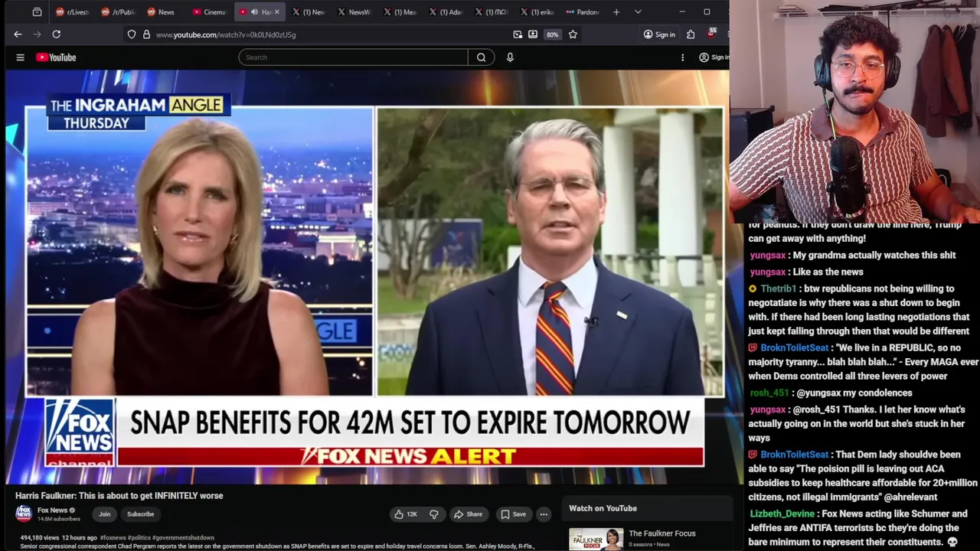This screenshot has height=551, width=980.
Task: Click chat username BroknToiletSeat with REPUBLIC message
Action: click(x=794, y=347)
